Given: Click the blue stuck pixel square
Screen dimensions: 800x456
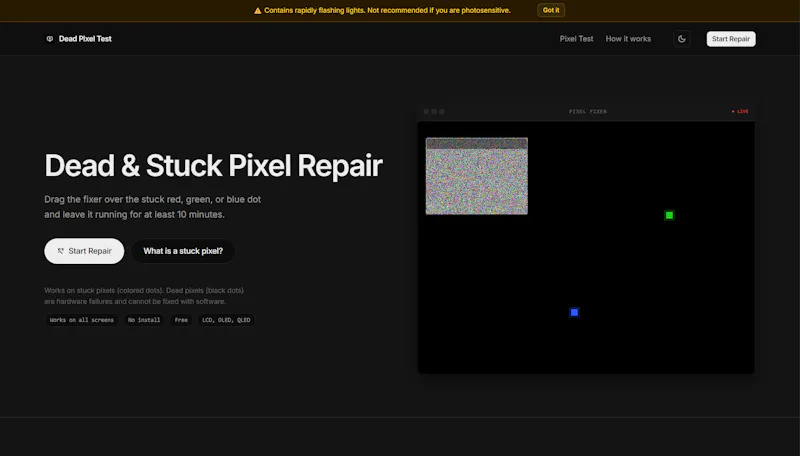Looking at the screenshot, I should pyautogui.click(x=574, y=312).
